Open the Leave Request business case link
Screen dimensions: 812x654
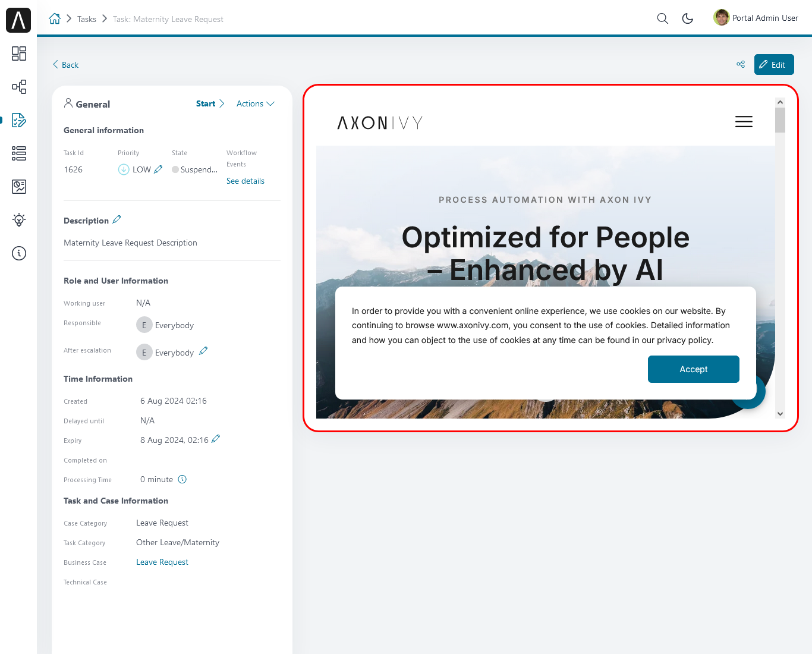[162, 562]
